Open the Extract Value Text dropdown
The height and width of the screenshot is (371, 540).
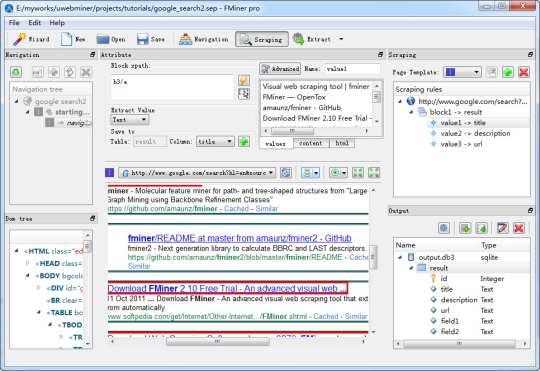click(129, 120)
